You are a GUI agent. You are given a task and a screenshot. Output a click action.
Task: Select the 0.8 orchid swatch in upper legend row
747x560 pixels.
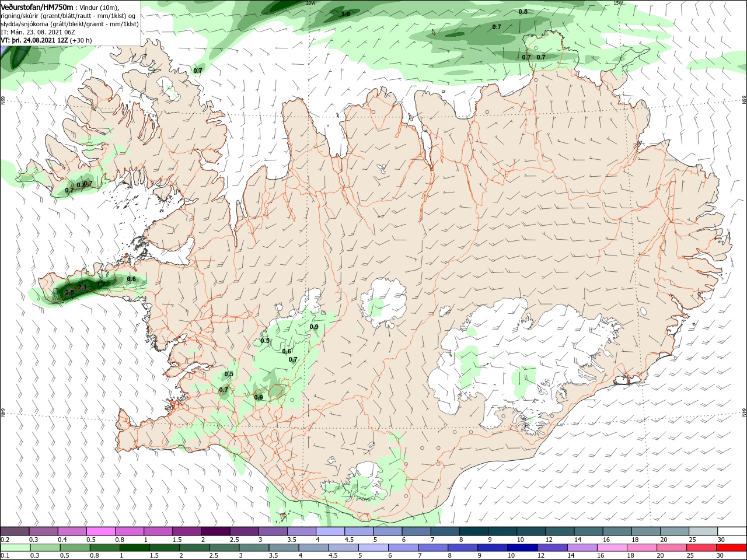coord(130,531)
